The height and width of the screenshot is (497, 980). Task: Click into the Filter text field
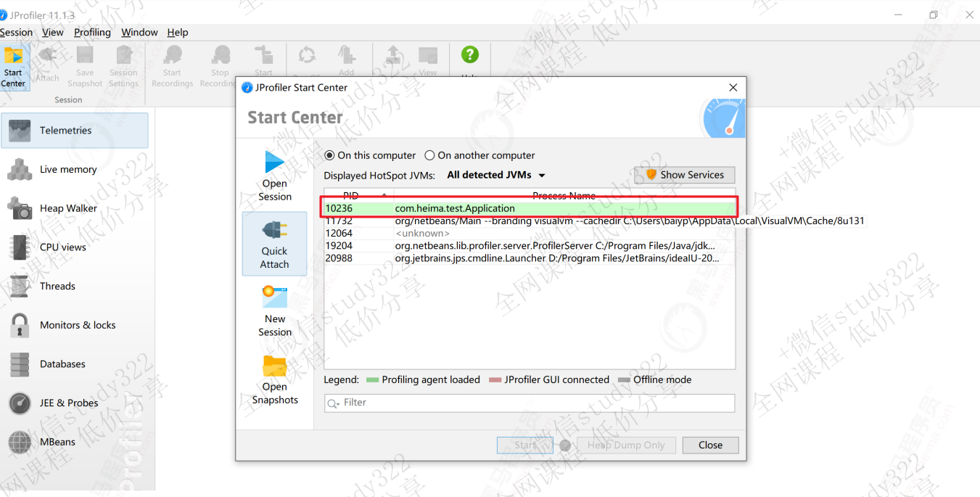tap(530, 403)
